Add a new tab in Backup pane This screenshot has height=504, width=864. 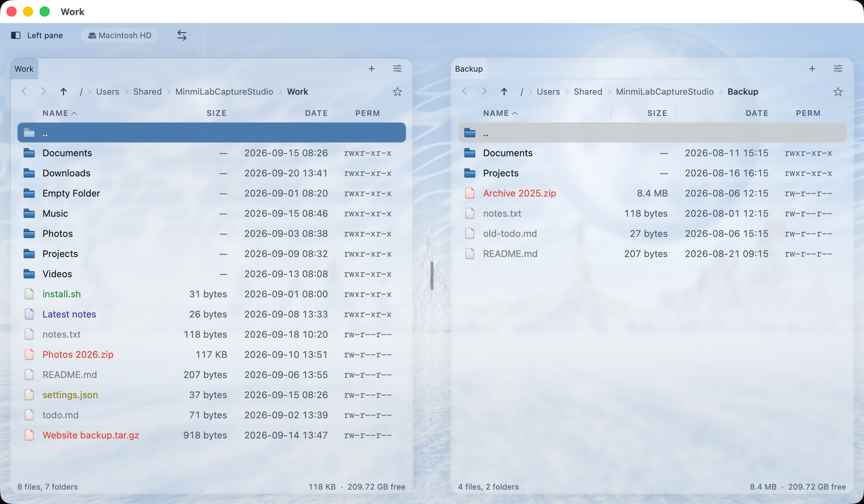(x=812, y=69)
